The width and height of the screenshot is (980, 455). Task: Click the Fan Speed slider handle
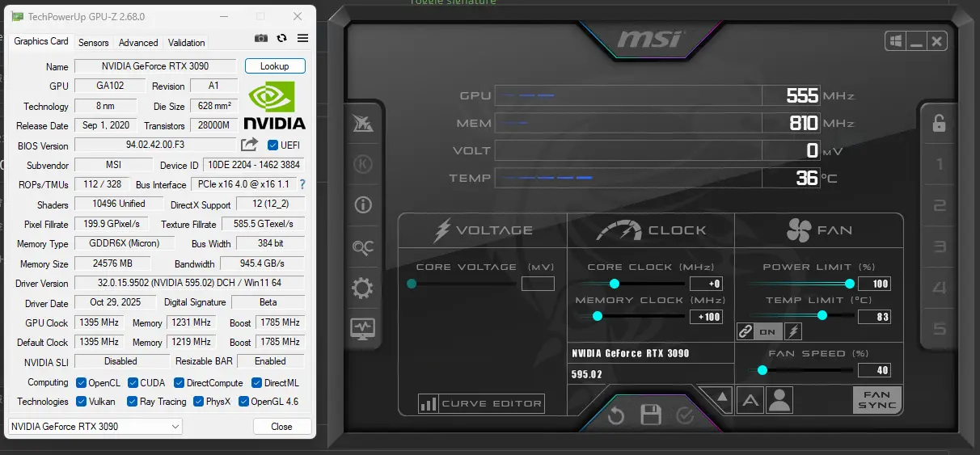[x=762, y=370]
